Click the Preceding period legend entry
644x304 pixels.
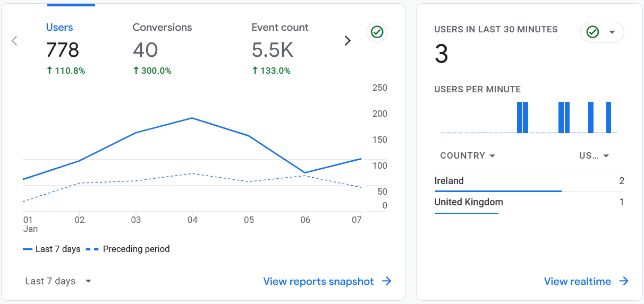[x=128, y=249]
